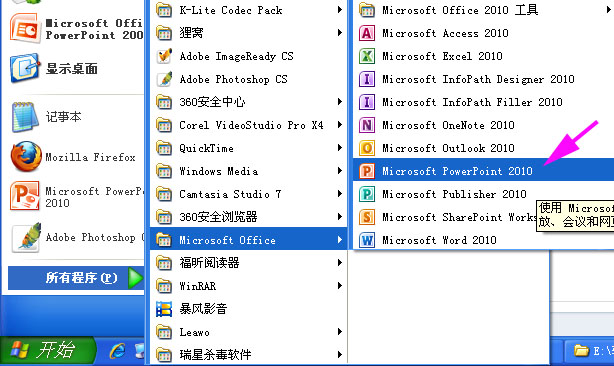
Task: Expand the WinRAR folder submenu arrow
Action: [340, 286]
